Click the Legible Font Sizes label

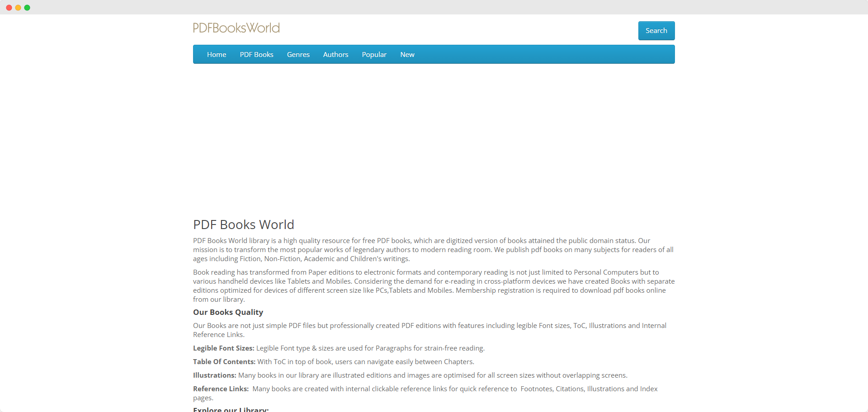click(224, 348)
